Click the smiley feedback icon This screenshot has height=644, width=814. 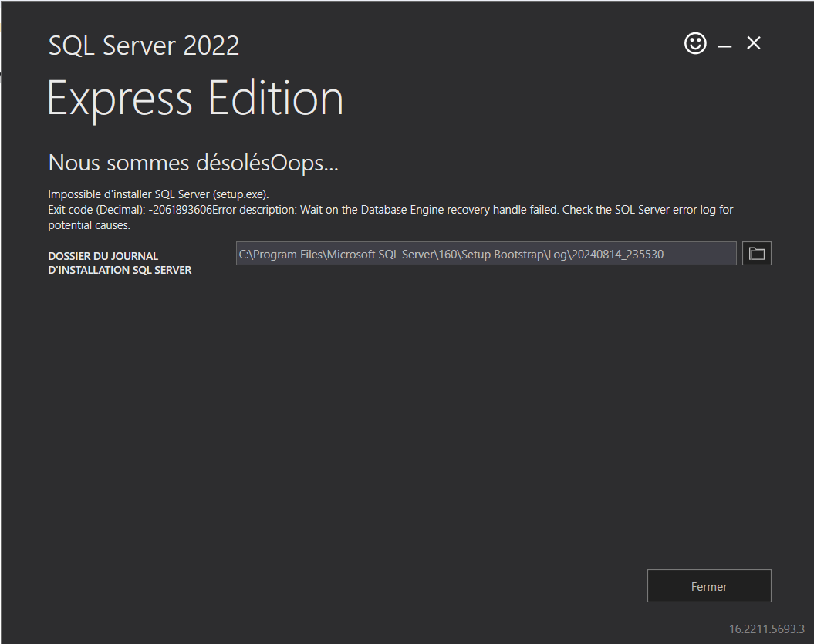tap(695, 44)
